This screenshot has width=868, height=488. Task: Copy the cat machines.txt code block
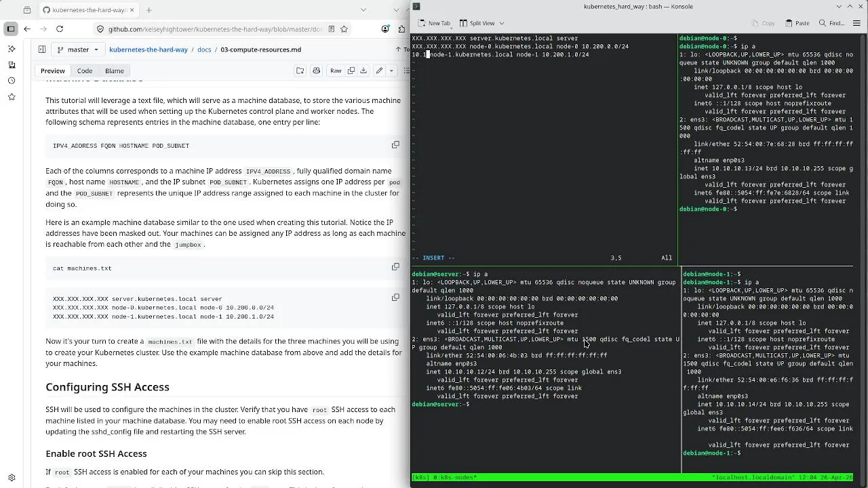[395, 267]
